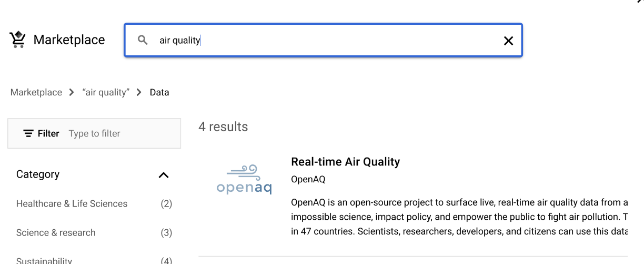Click the Type to filter input
The image size is (644, 264).
[x=121, y=133]
